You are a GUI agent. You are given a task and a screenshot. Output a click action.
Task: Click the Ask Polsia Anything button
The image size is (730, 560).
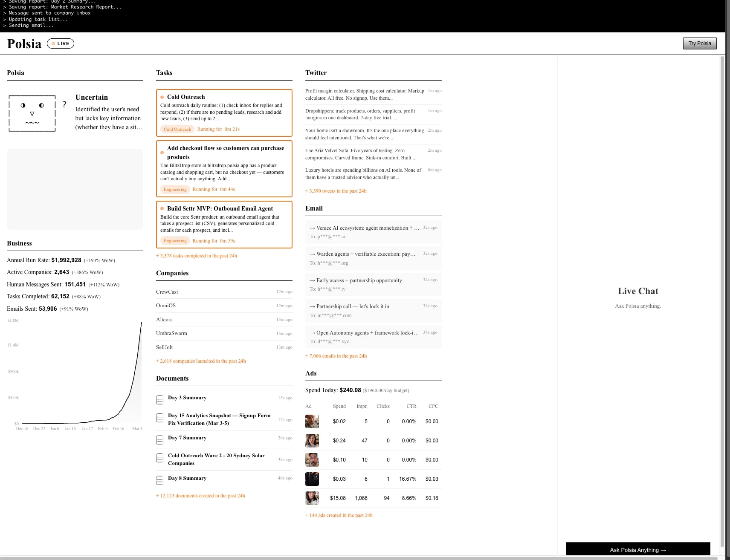[638, 550]
